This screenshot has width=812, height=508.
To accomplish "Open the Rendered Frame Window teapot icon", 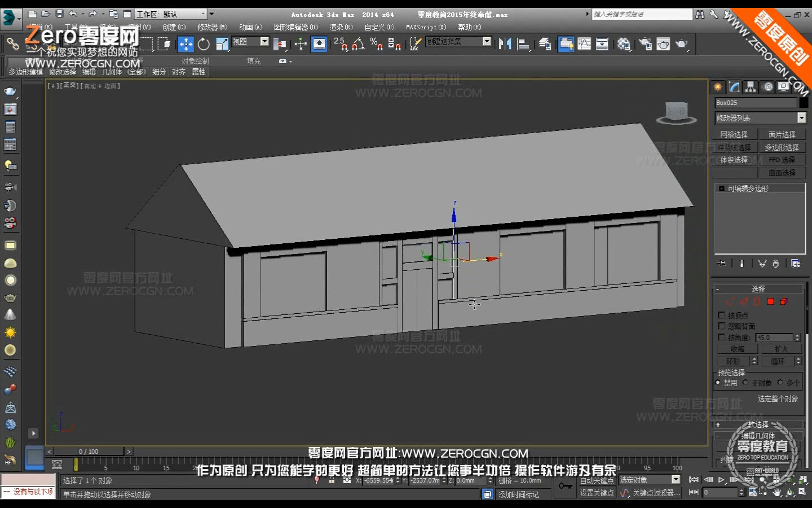I will coord(663,44).
